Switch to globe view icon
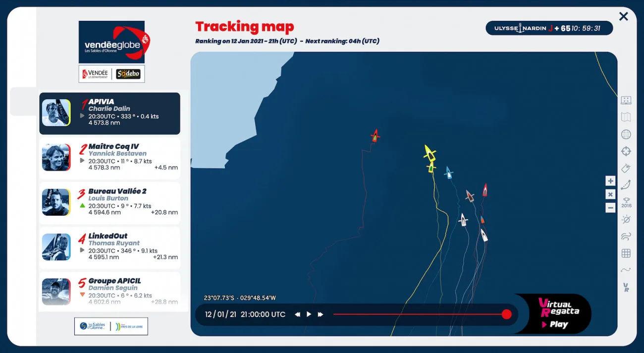 626,134
